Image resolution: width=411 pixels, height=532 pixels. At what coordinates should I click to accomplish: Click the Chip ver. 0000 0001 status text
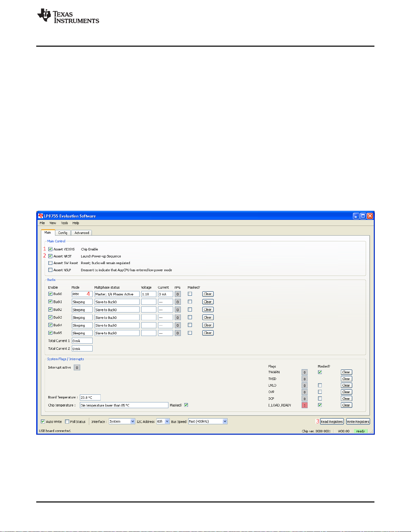(x=316, y=431)
